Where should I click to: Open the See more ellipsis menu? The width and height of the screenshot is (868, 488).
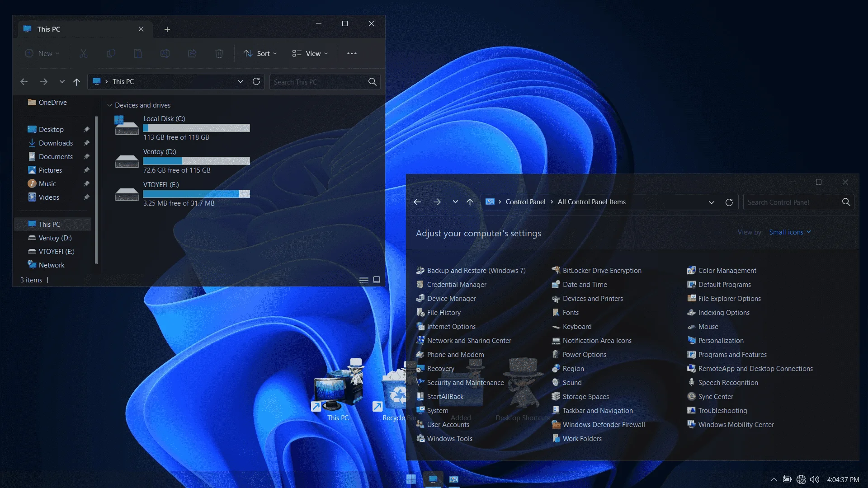tap(352, 53)
